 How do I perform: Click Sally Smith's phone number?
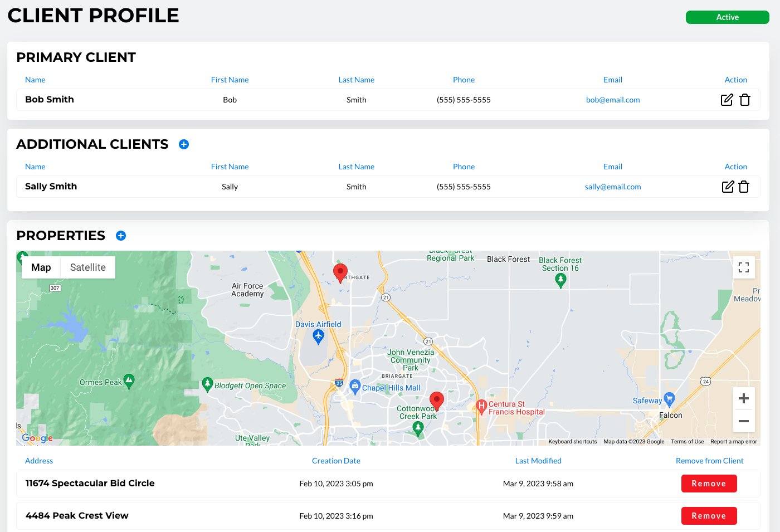click(464, 187)
